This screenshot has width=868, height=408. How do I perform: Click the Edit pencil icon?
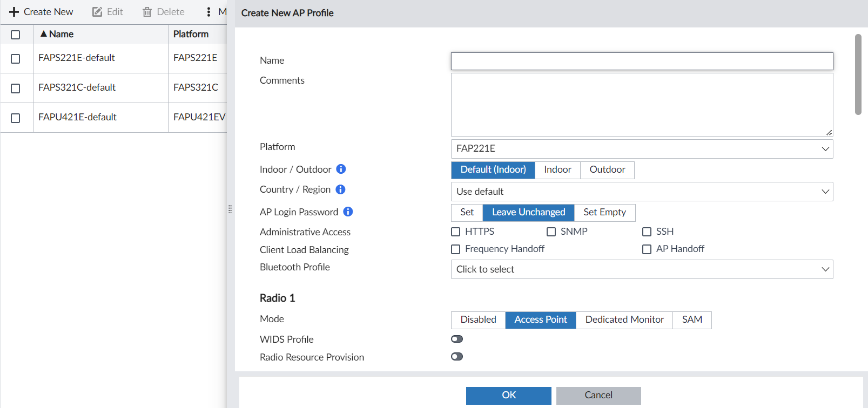(x=97, y=12)
